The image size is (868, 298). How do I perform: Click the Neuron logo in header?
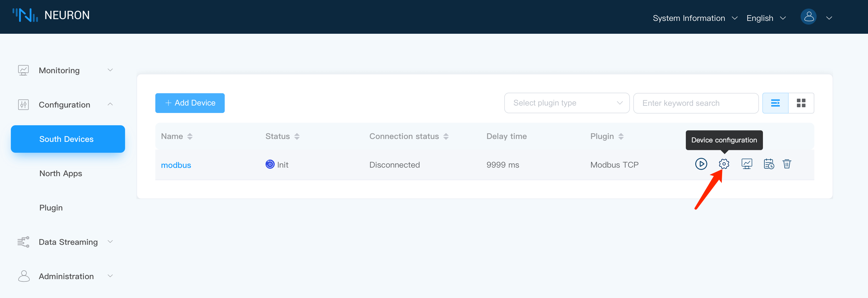25,15
